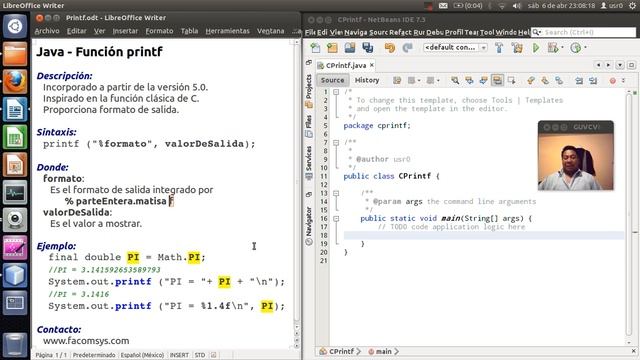Open LibreOffice Writer from the launcher

(x=15, y=109)
